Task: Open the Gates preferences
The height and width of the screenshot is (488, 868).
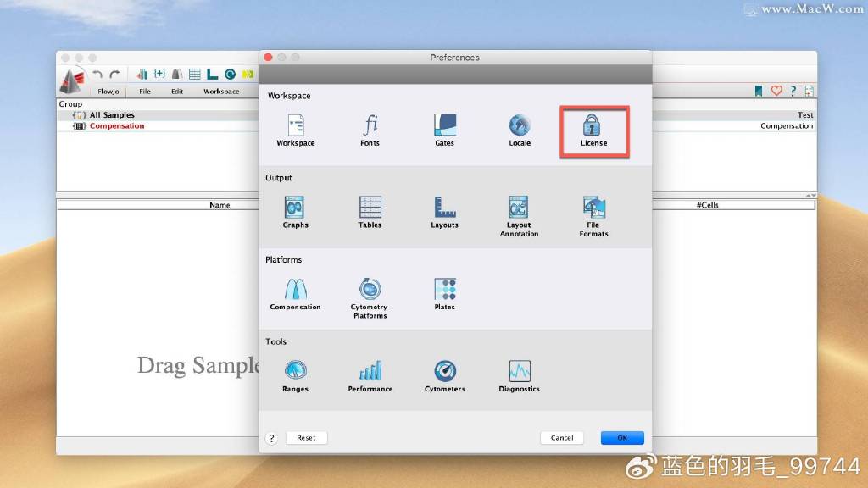Action: pos(444,130)
